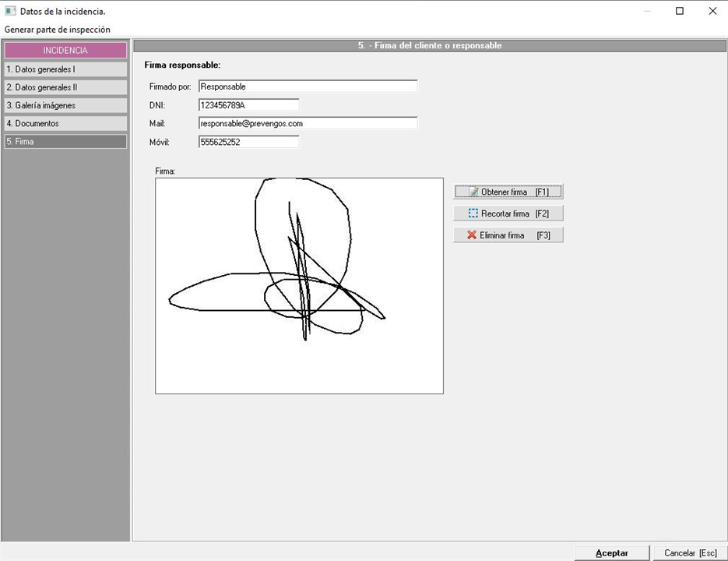
Task: Click inside the signature drawing canvas
Action: click(x=299, y=285)
